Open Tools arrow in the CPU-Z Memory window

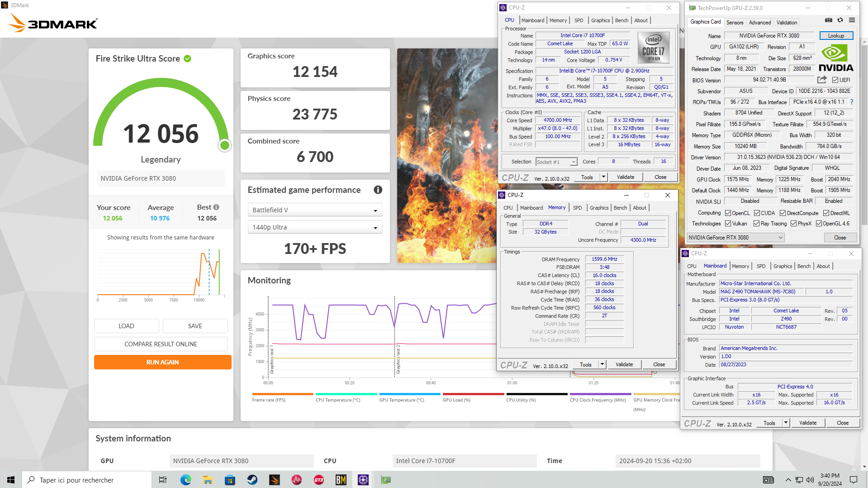(602, 364)
